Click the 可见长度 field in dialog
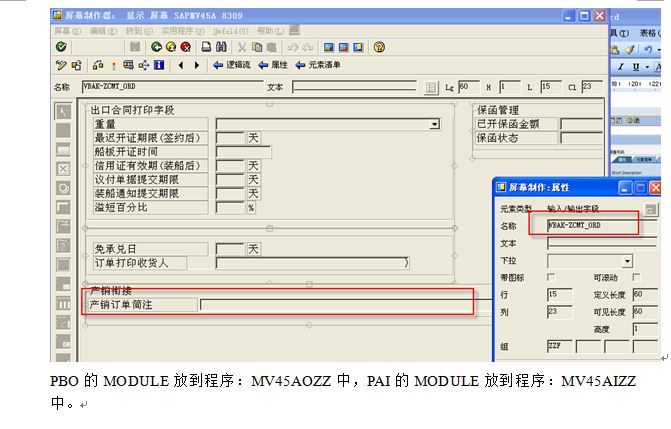The width and height of the screenshot is (671, 429). [x=645, y=312]
